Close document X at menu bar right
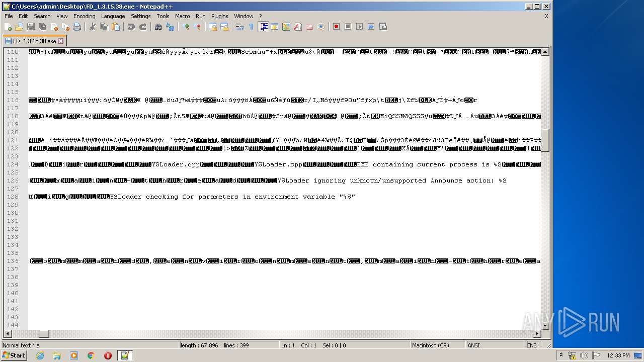The height and width of the screenshot is (362, 644). pos(546,16)
